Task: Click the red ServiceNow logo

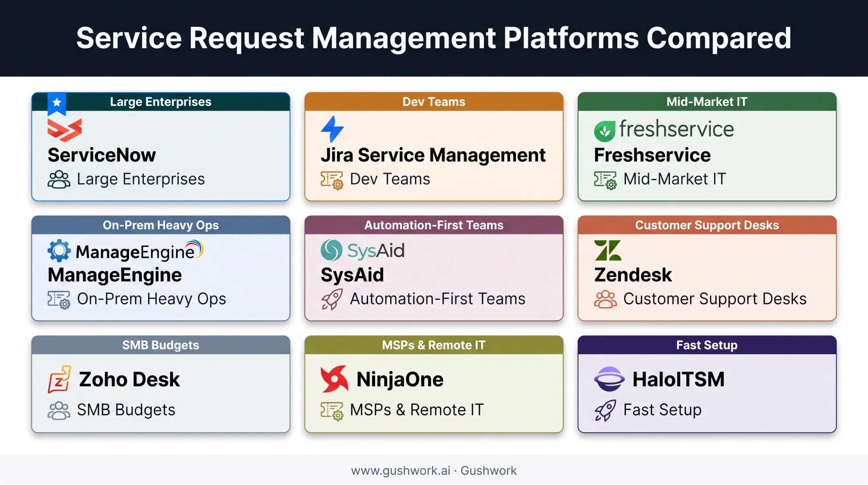Action: click(x=65, y=130)
